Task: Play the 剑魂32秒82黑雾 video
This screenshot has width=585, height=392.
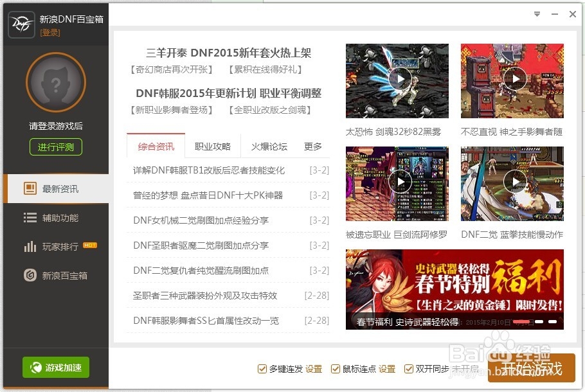Action: (400, 78)
